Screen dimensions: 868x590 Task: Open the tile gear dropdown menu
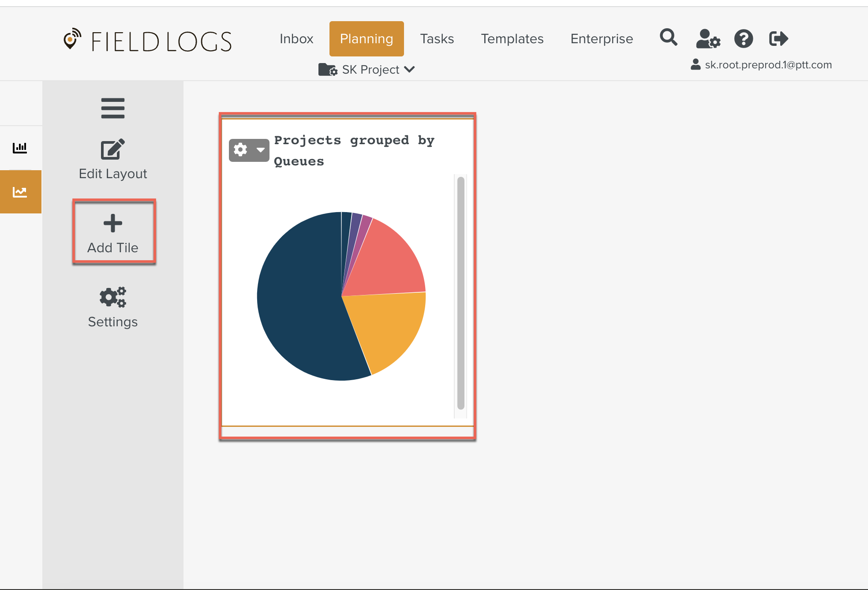(x=249, y=150)
